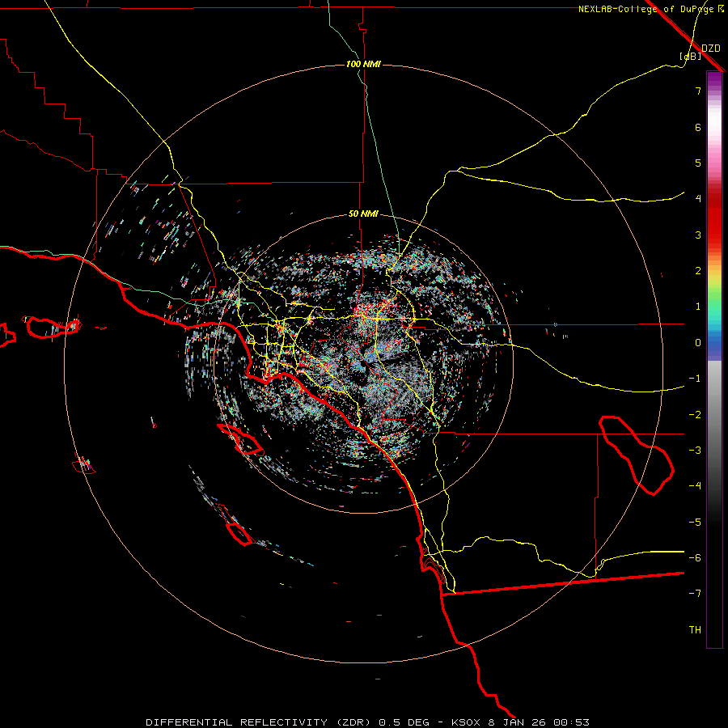Click the color scale value -7
Viewport: 728px width, 728px height.
tap(695, 594)
